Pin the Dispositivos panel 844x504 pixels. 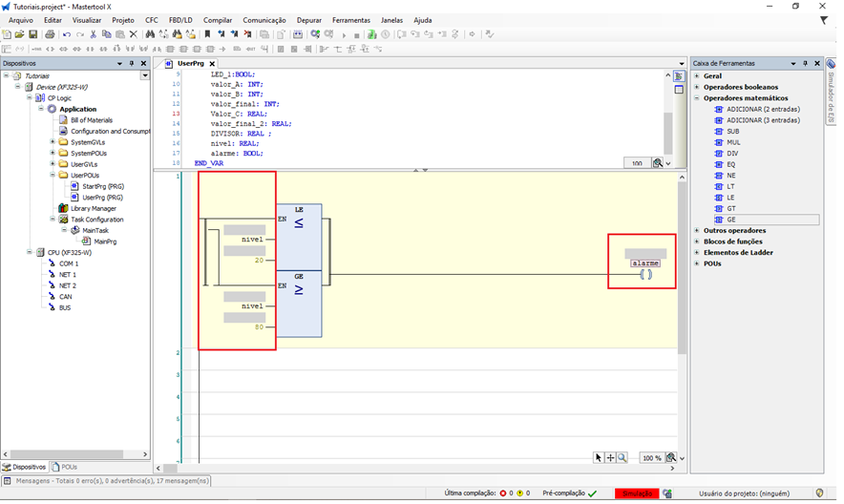132,64
